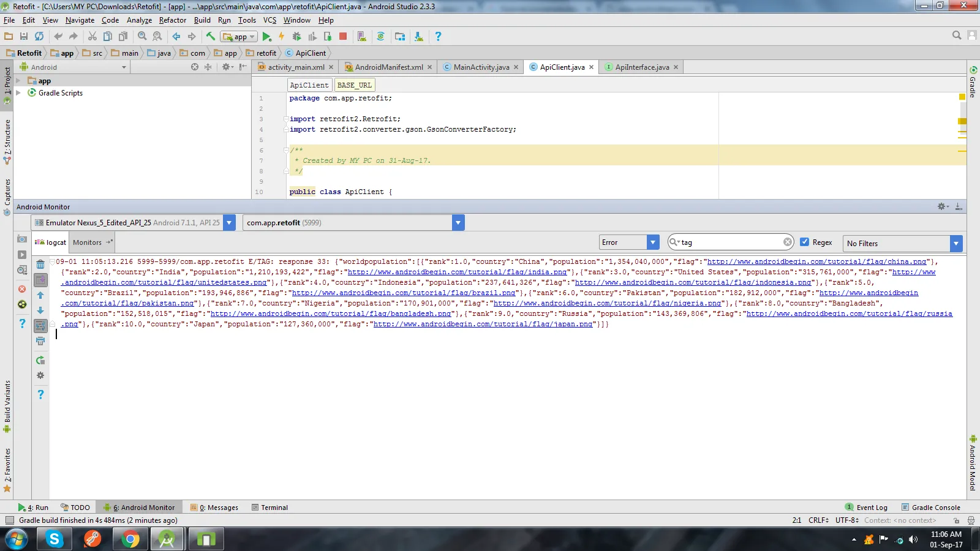Click the logcat Print icon
Screen dimensions: 980x551
point(40,341)
